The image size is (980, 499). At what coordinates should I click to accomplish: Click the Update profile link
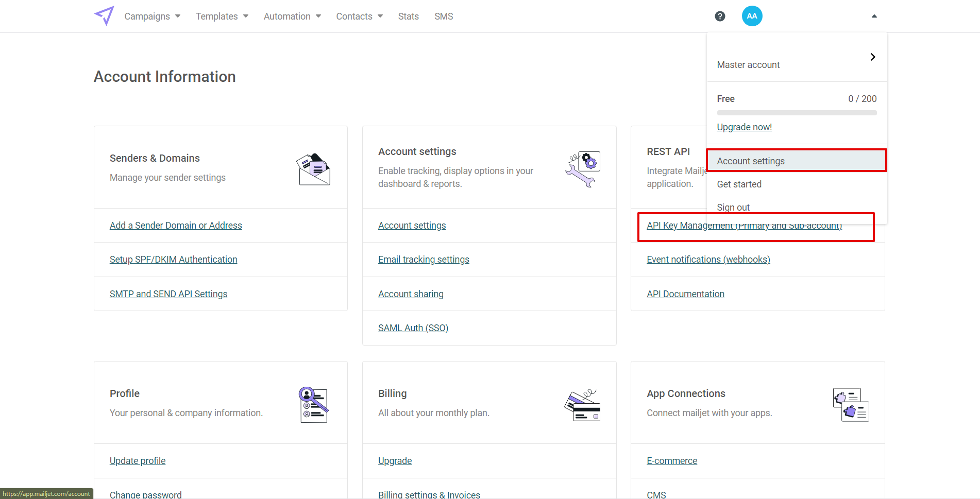(x=138, y=461)
